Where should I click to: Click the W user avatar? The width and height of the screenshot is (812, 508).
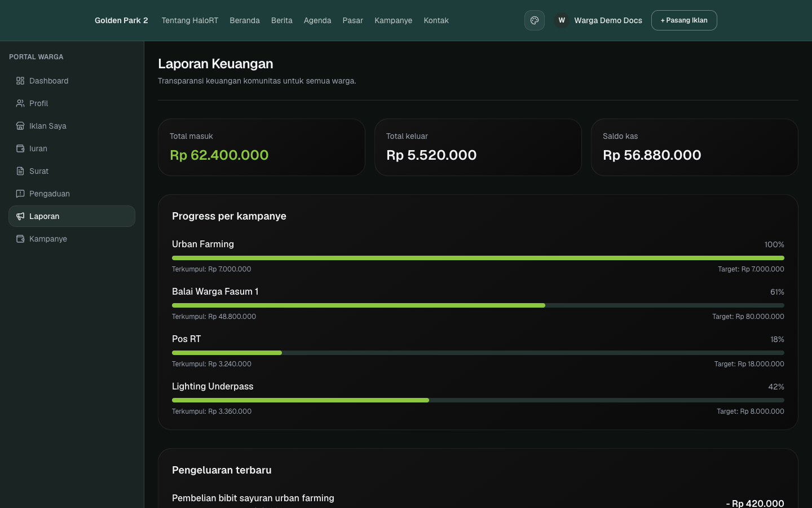(x=562, y=20)
